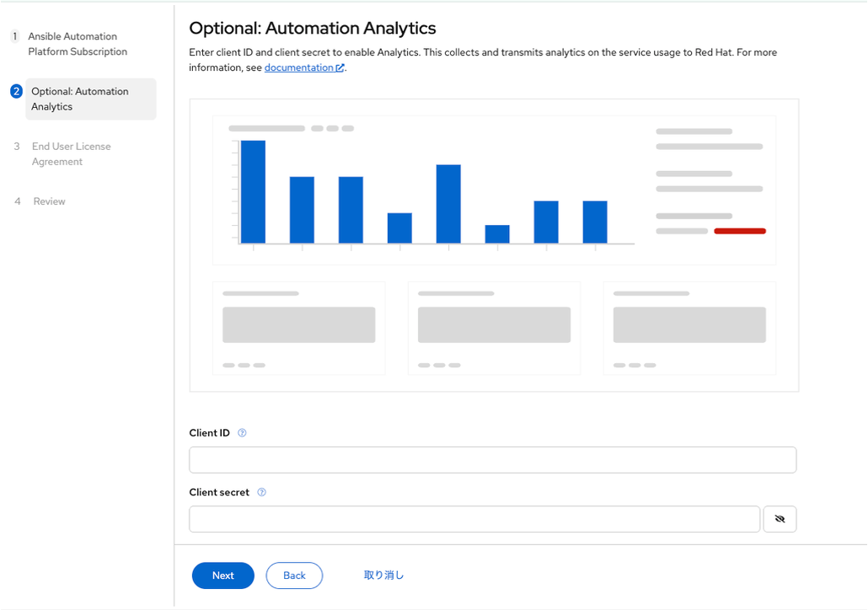Viewport: 868px width, 610px height.
Task: Click the 取り消し cancel link
Action: coord(383,575)
